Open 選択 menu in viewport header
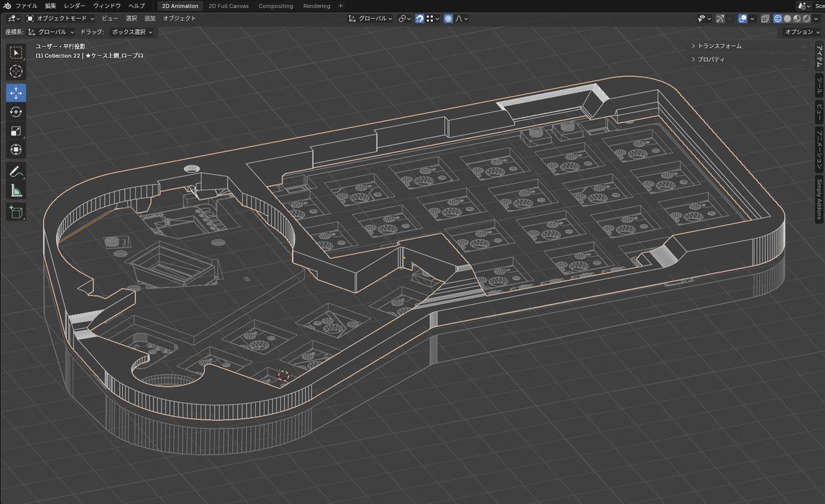 tap(131, 19)
